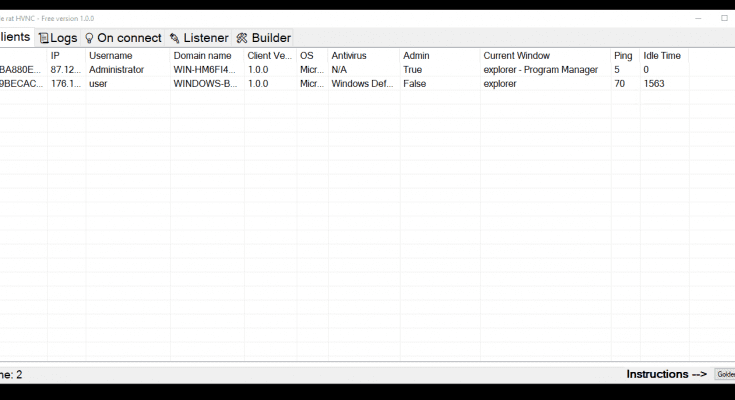Click the Antivirus column header

pyautogui.click(x=350, y=56)
